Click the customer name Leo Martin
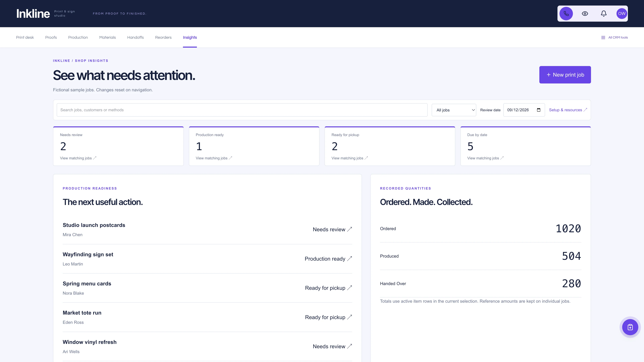 pyautogui.click(x=73, y=264)
